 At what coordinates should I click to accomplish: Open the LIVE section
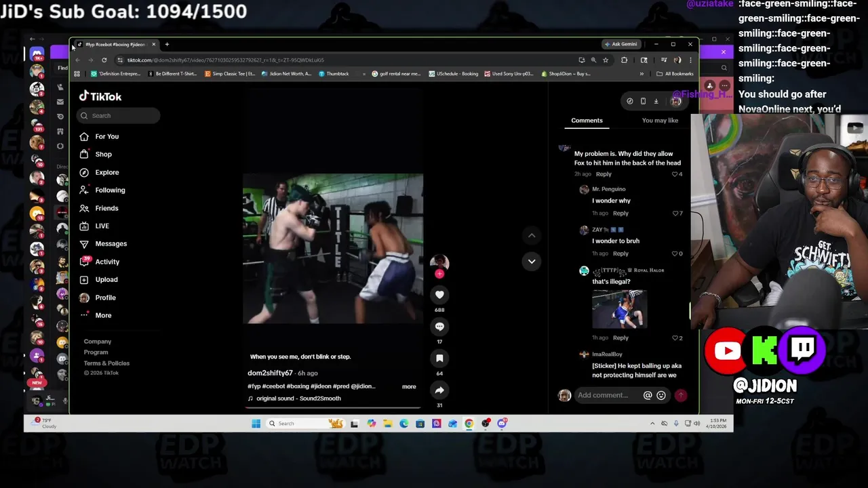point(94,226)
